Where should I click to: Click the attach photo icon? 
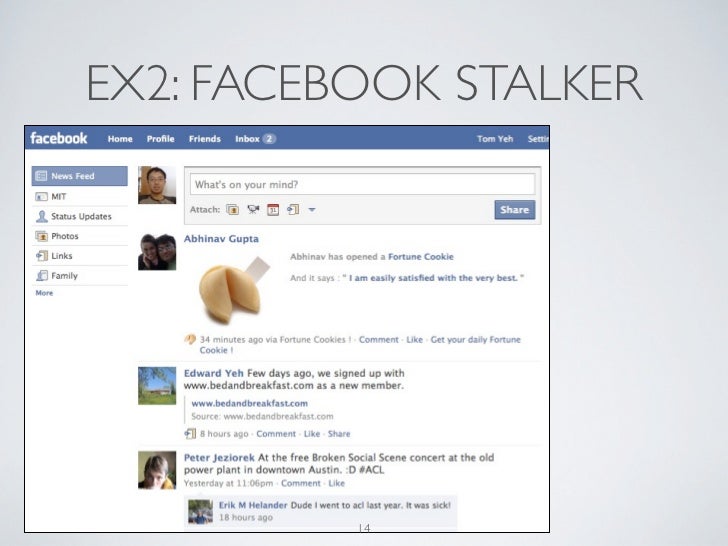pos(233,210)
